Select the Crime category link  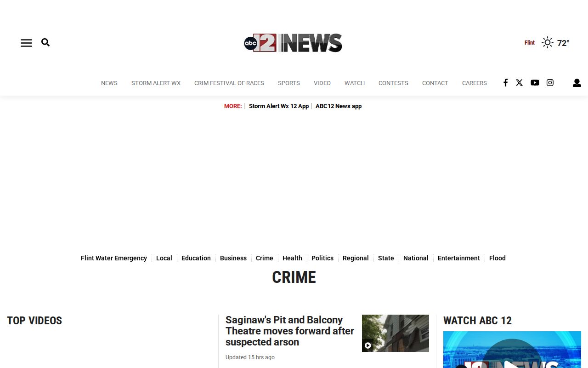[265, 258]
